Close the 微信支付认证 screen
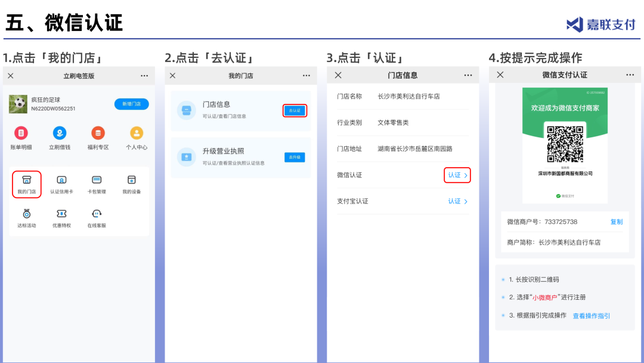644x363 pixels. tap(500, 75)
